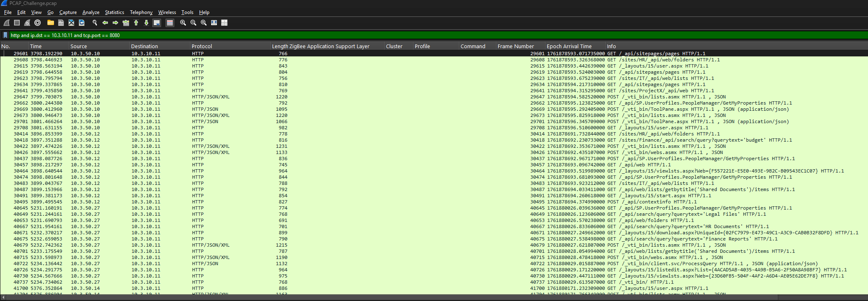Screen dimensions: 868x301
Task: Zoom in on packet list text
Action: pyautogui.click(x=183, y=23)
